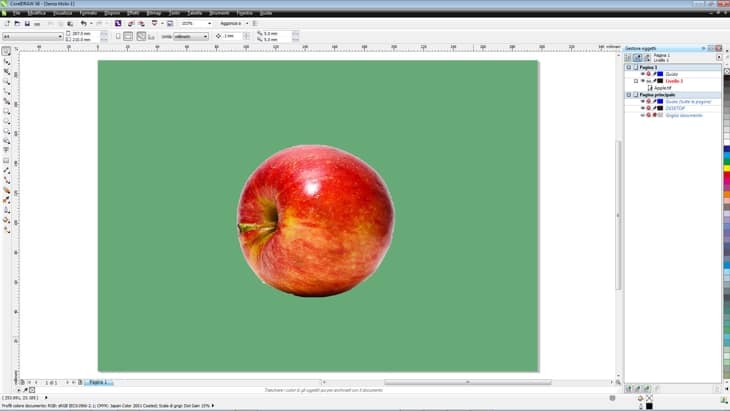730x411 pixels.
Task: Select the Zoom tool in the toolbox
Action: [7, 81]
